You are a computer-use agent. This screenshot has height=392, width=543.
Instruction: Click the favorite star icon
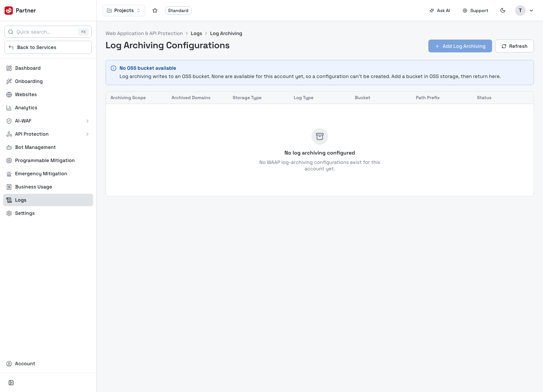(155, 11)
